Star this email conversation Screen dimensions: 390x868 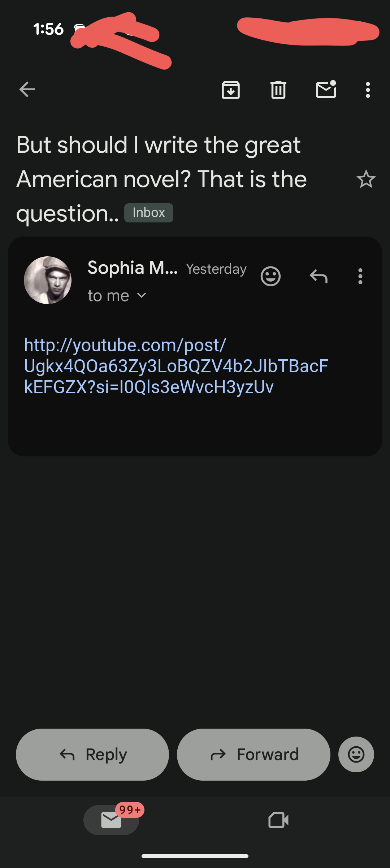366,179
